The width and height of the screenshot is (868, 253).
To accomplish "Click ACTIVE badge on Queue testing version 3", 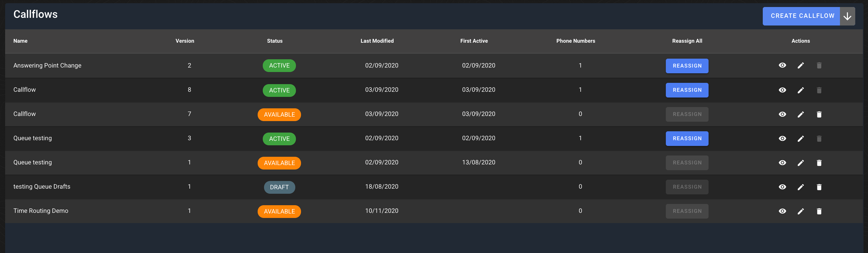I will point(279,139).
